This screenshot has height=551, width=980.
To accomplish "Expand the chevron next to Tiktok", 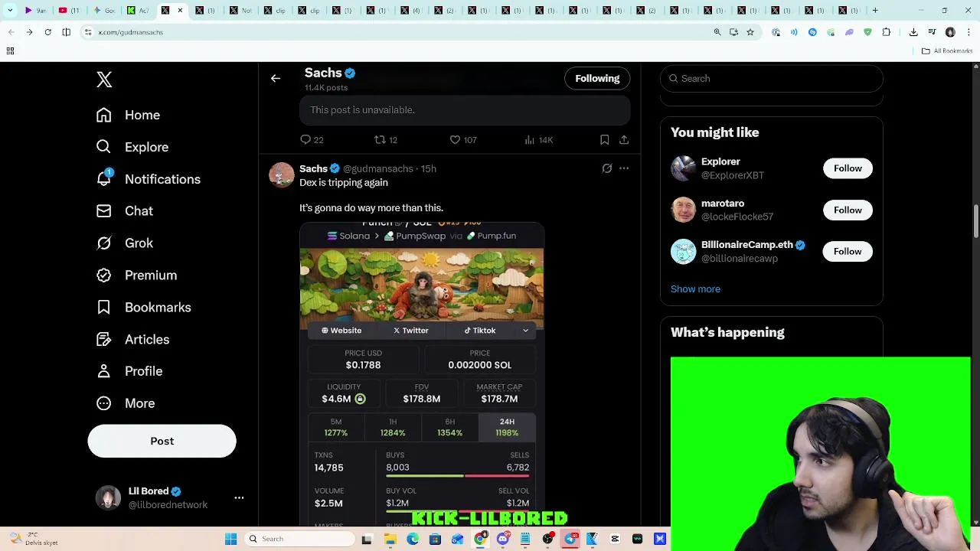I will tap(525, 331).
